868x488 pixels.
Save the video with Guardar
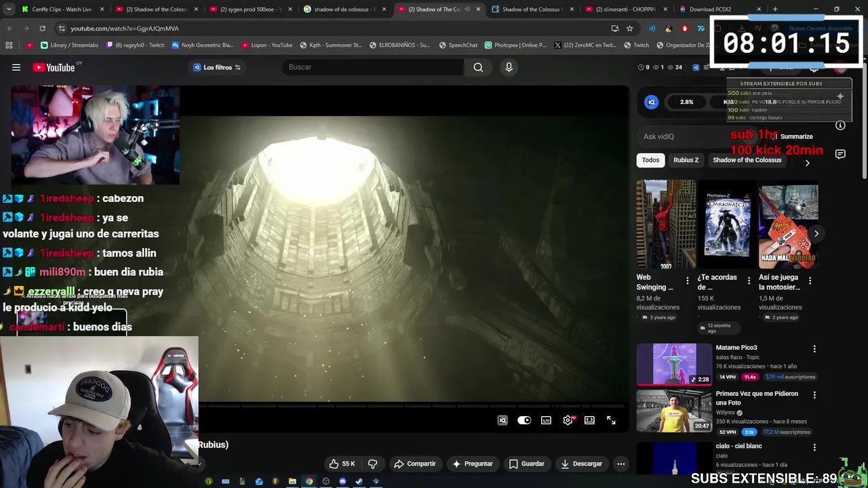click(527, 464)
